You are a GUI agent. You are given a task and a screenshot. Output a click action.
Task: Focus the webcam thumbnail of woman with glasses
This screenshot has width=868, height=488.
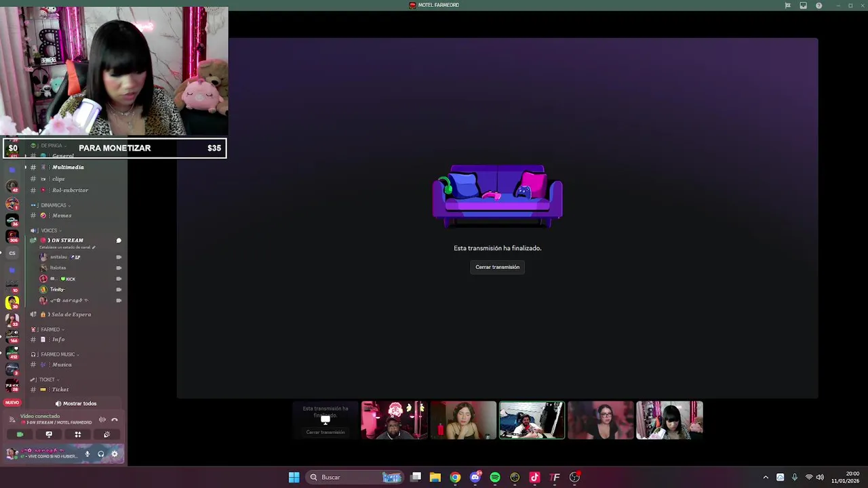pyautogui.click(x=600, y=420)
